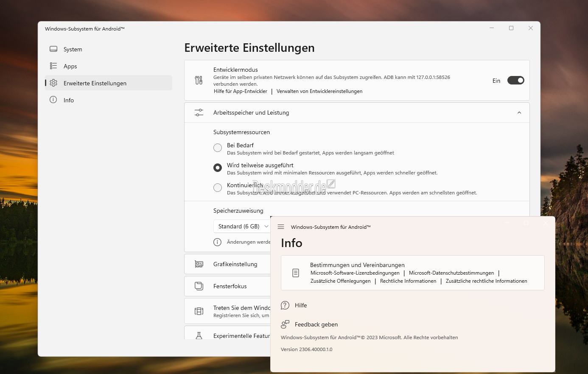This screenshot has width=588, height=374.
Task: Maximize the main settings window
Action: [x=511, y=28]
